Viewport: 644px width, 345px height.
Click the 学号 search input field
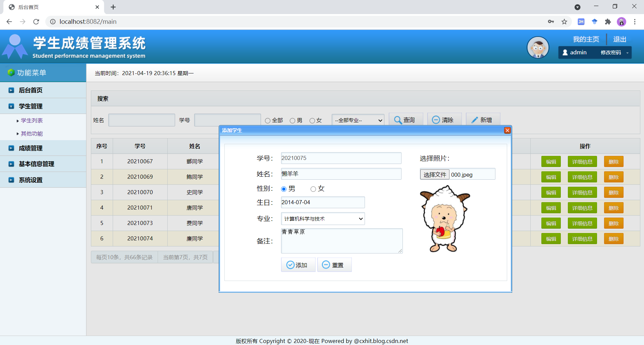[x=227, y=120]
